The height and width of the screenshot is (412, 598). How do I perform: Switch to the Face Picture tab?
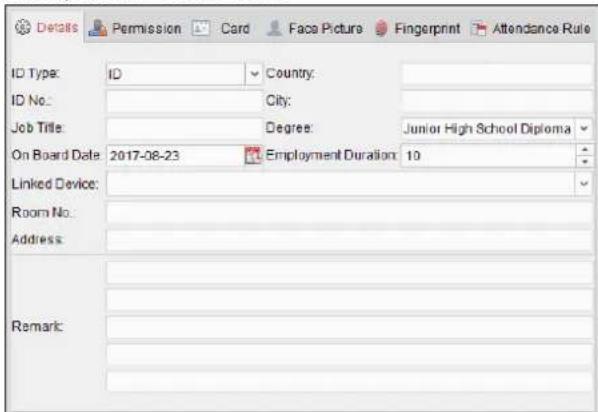pos(314,28)
